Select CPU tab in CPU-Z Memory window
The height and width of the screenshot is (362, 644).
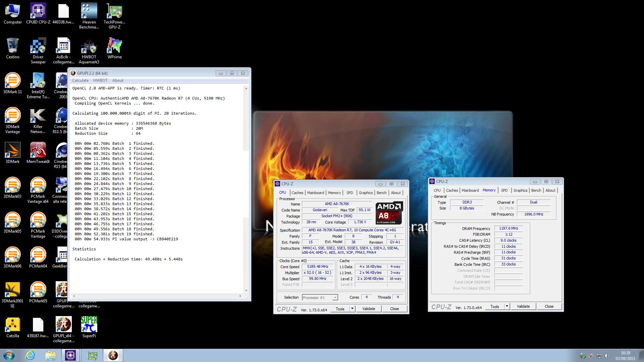point(437,190)
